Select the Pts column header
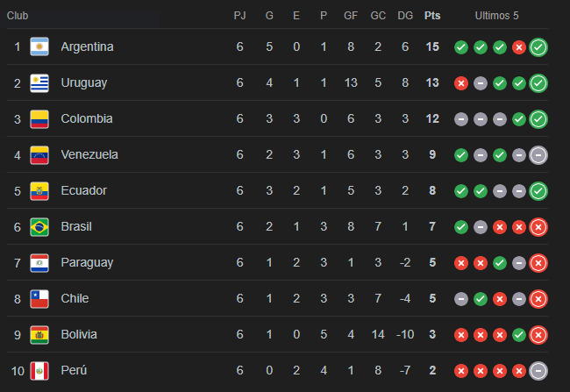This screenshot has height=392, width=570. tap(432, 16)
